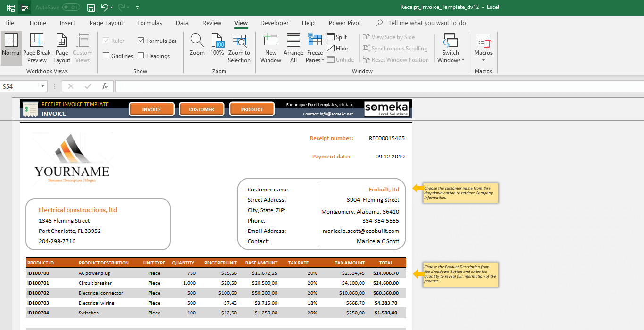This screenshot has height=330, width=644.
Task: Click the Tell me search magnifier icon
Action: (x=379, y=23)
